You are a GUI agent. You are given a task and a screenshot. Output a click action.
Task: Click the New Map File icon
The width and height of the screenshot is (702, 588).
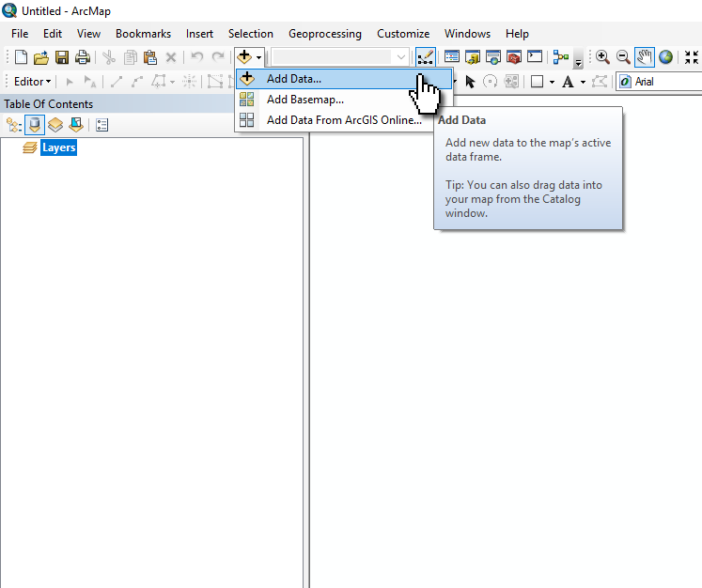[x=21, y=57]
